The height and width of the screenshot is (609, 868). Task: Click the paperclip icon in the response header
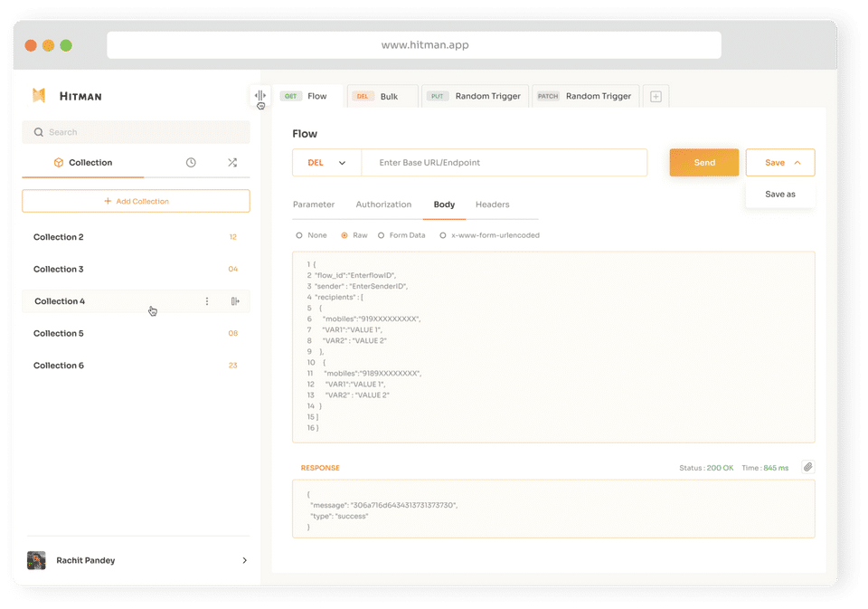(x=808, y=467)
